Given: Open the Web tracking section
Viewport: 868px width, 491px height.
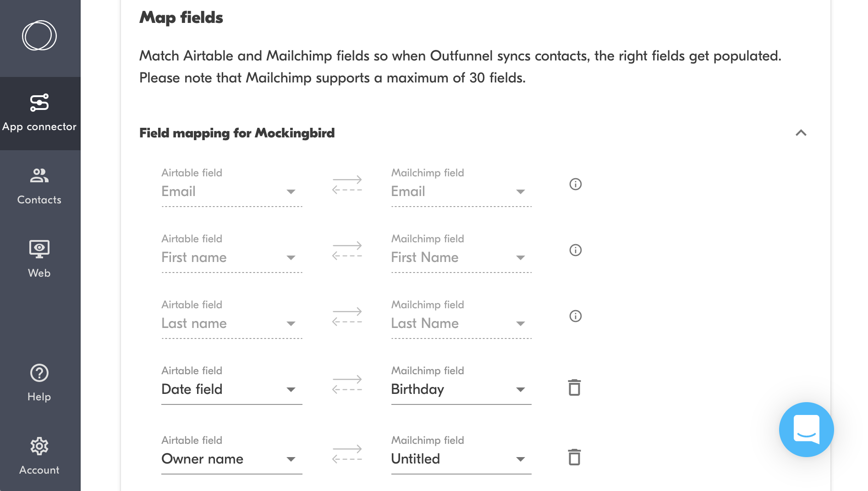Looking at the screenshot, I should (39, 259).
